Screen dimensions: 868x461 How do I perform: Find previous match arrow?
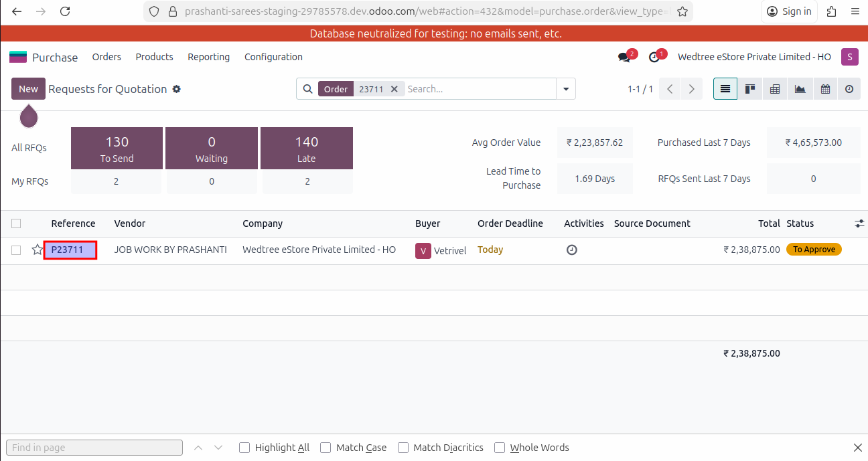coord(198,448)
